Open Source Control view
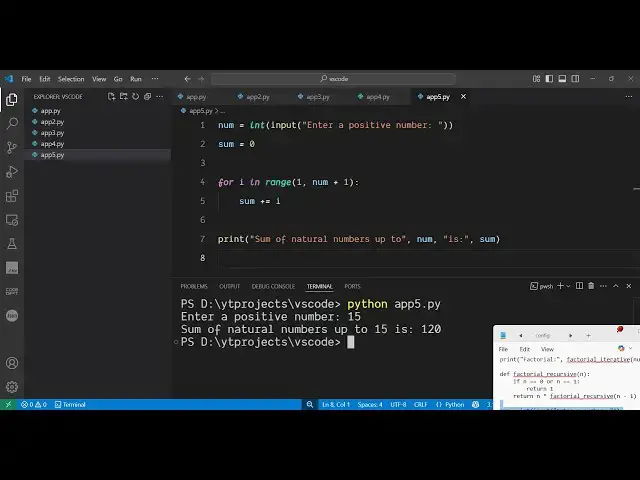Viewport: 640px width, 480px height. click(x=12, y=147)
